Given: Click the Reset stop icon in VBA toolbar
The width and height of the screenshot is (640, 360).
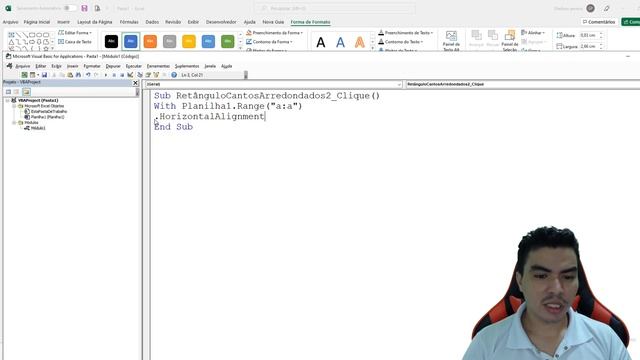Looking at the screenshot, I should tap(122, 75).
